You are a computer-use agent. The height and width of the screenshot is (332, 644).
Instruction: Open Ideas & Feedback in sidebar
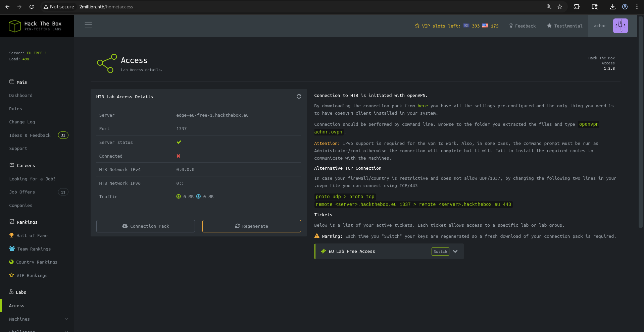[30, 135]
